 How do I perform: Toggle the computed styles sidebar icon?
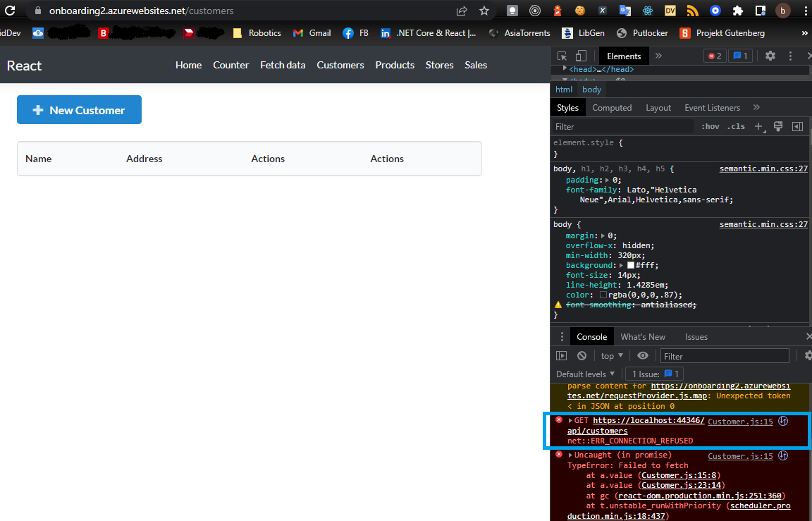797,126
